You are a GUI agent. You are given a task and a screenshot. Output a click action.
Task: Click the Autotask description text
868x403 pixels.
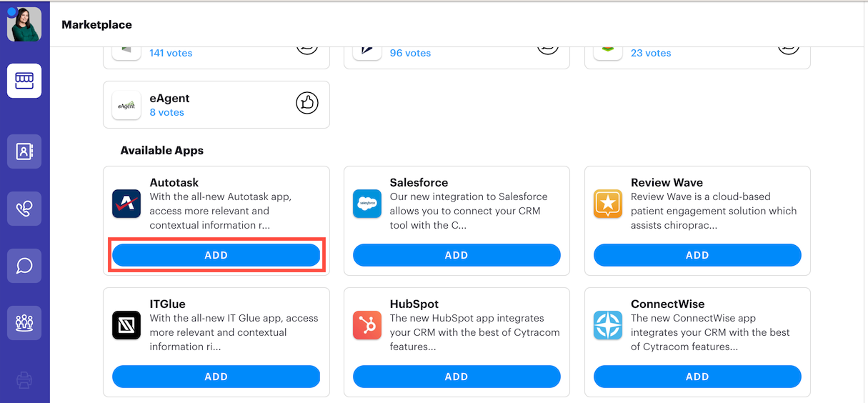221,211
